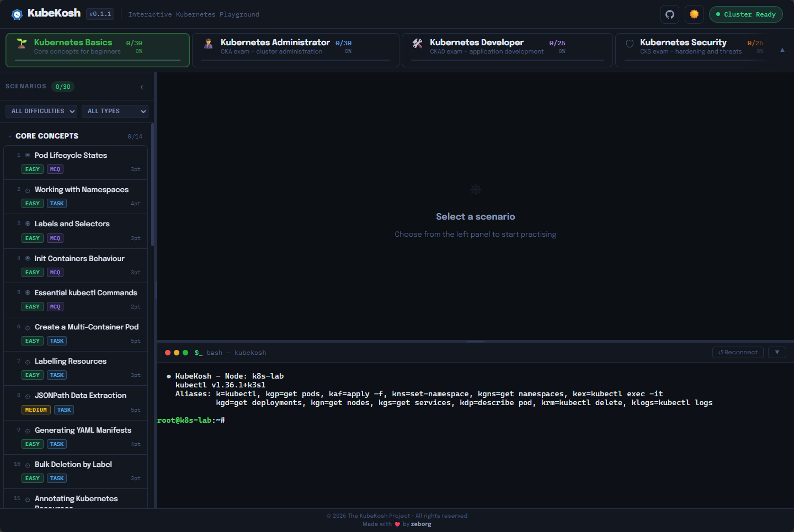Click the status icon beside JSONPath Data Extraction
This screenshot has height=532, width=794.
[x=28, y=396]
